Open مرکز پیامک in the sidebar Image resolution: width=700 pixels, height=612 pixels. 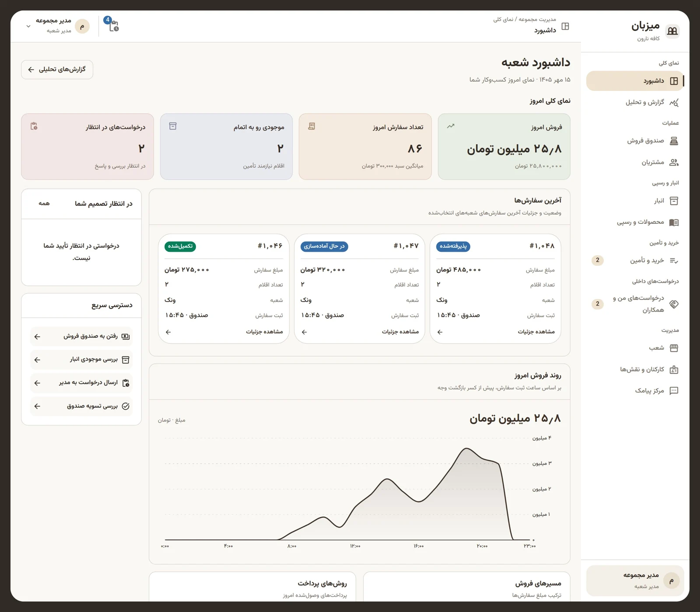pos(635,390)
